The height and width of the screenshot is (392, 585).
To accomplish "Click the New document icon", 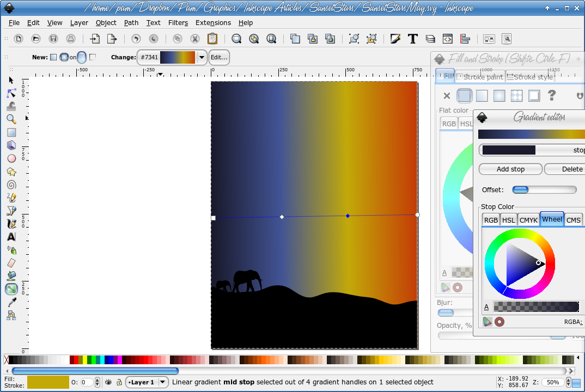I will [19, 39].
